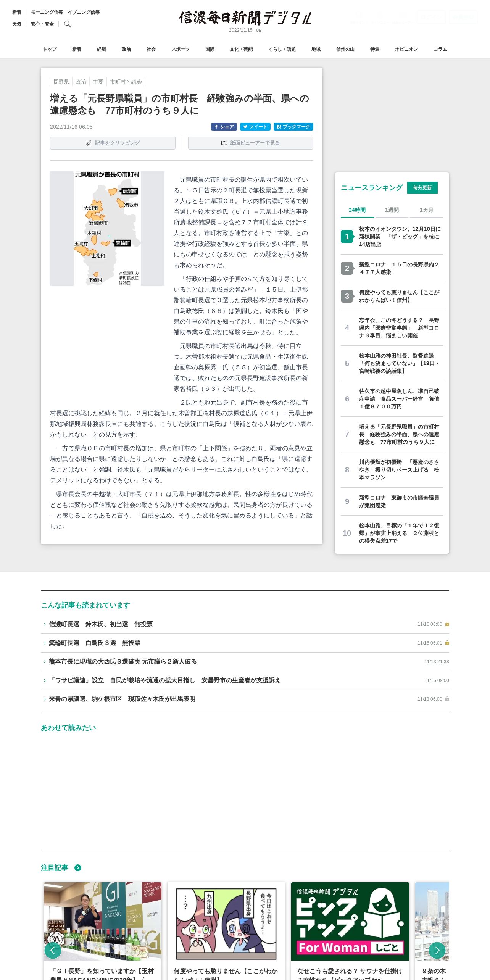Open 経済 navigation item
The width and height of the screenshot is (490, 980).
click(x=102, y=49)
